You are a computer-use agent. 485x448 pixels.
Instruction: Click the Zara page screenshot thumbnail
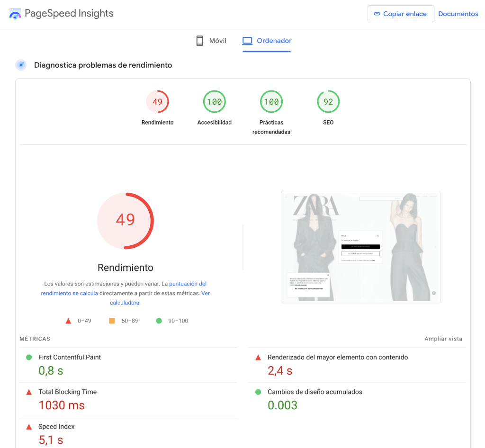(x=360, y=247)
